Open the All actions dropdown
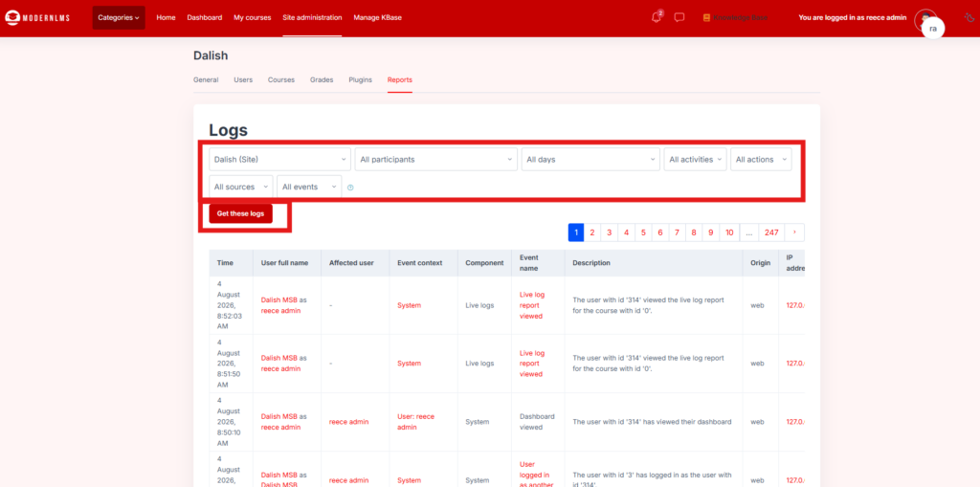This screenshot has width=980, height=487. pyautogui.click(x=761, y=160)
